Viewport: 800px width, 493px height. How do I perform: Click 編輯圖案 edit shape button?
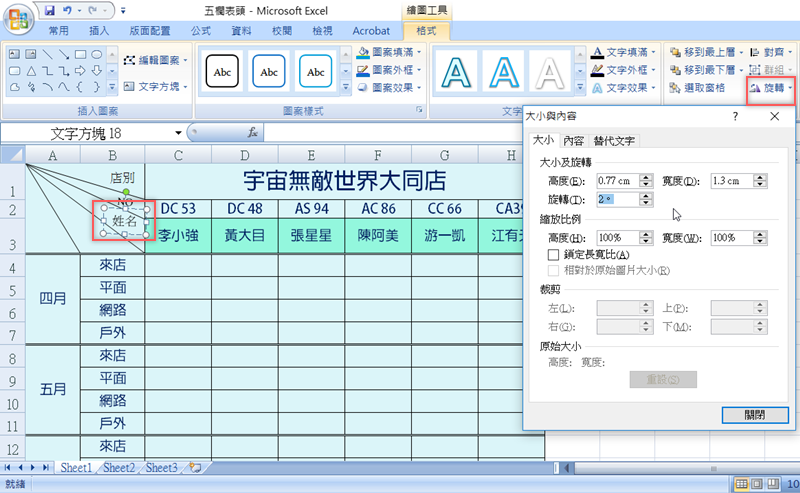pyautogui.click(x=156, y=60)
